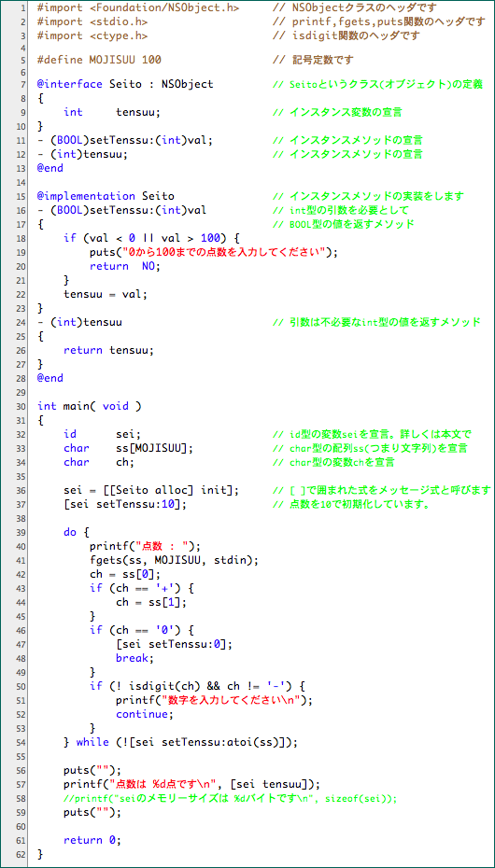This screenshot has height=868, width=495.
Task: Click the 'tensuu = val;' assignment
Action: [106, 295]
